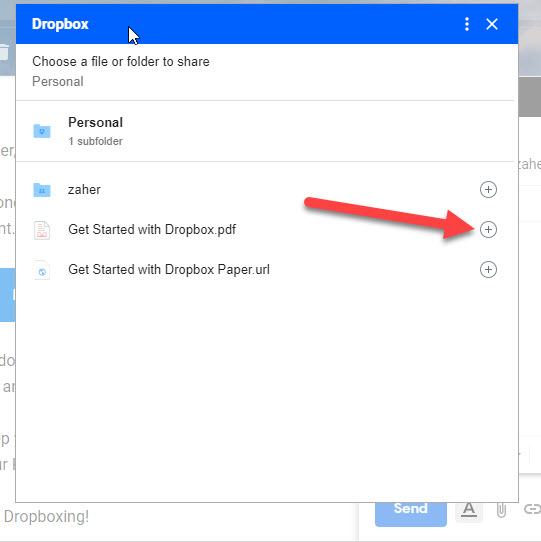Image resolution: width=541 pixels, height=542 pixels.
Task: Select the Dropbox Paper url file icon
Action: click(42, 270)
